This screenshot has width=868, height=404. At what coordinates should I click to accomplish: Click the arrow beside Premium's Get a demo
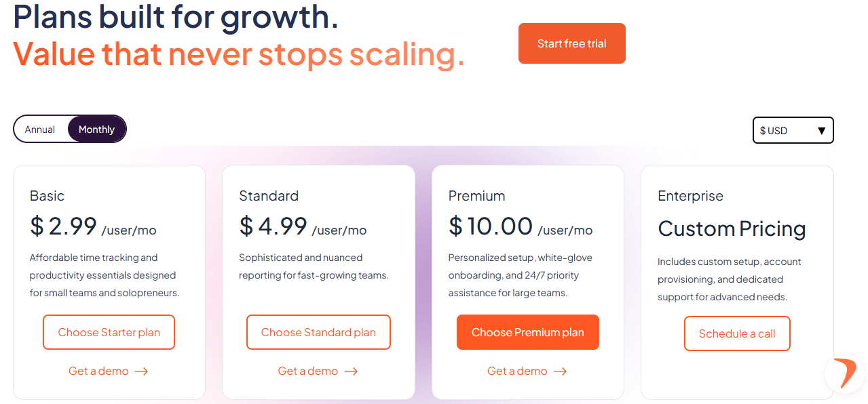coord(560,371)
